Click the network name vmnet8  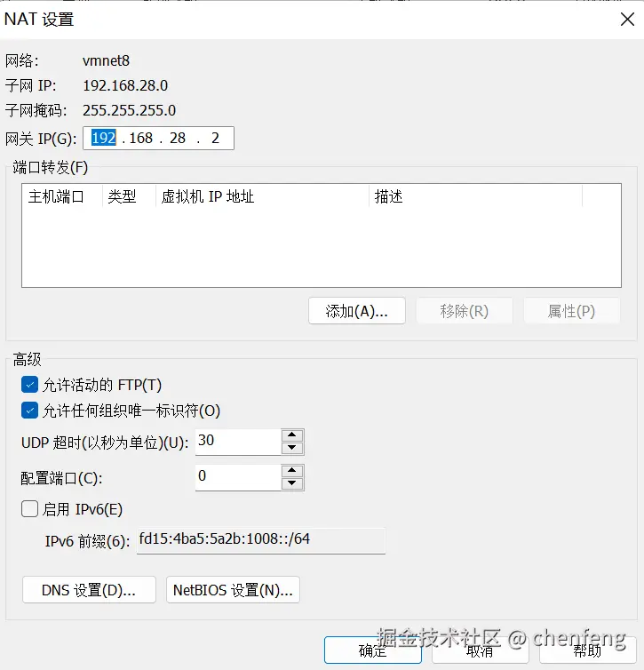tap(106, 60)
